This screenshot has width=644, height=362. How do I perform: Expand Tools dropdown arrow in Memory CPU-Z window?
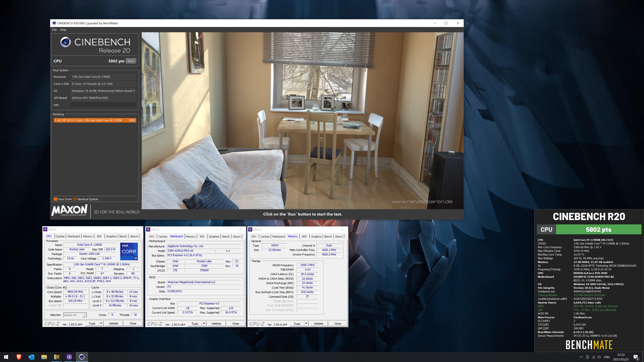tap(306, 324)
